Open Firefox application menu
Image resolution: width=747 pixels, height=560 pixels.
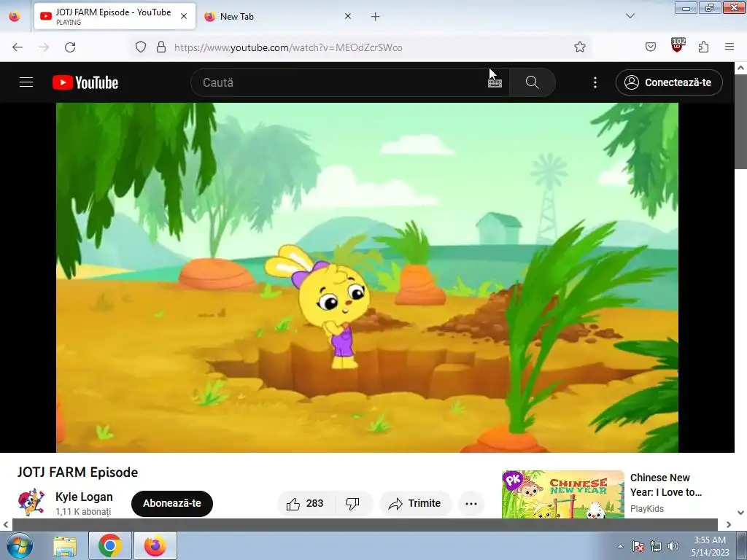pos(729,47)
